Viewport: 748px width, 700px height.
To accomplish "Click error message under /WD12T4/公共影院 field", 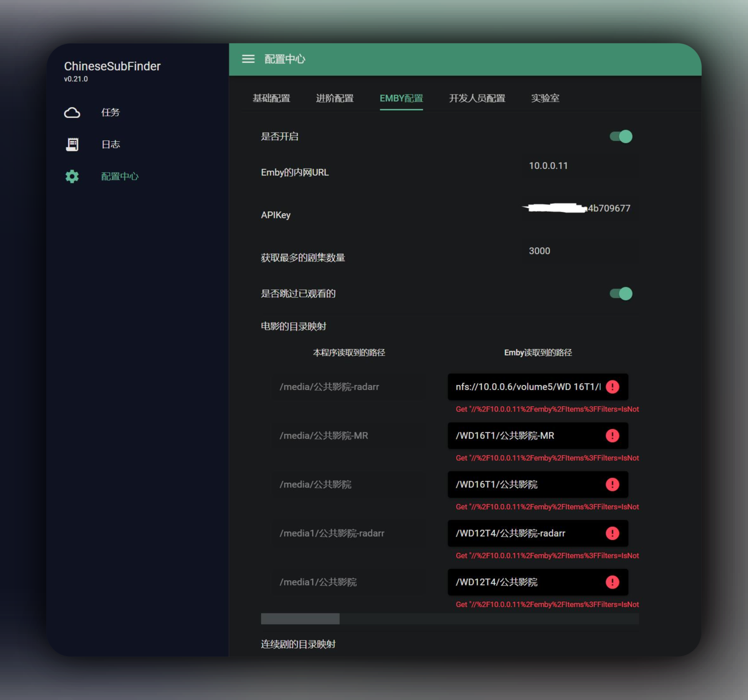I will click(x=547, y=605).
